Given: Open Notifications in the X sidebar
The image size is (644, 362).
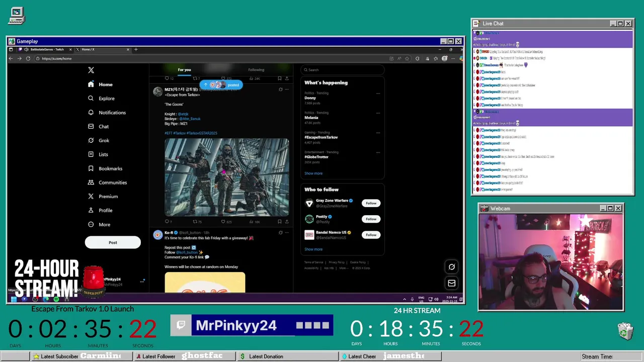Looking at the screenshot, I should (107, 113).
